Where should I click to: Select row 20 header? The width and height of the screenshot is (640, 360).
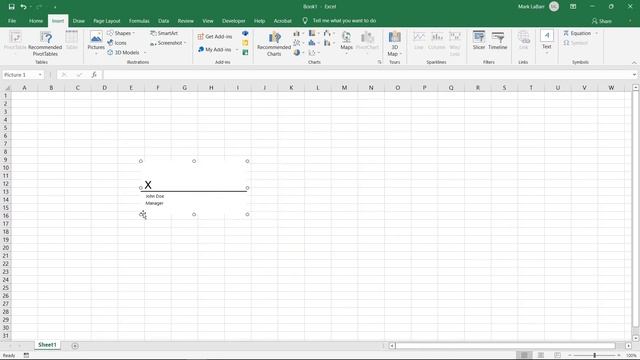pos(6,248)
